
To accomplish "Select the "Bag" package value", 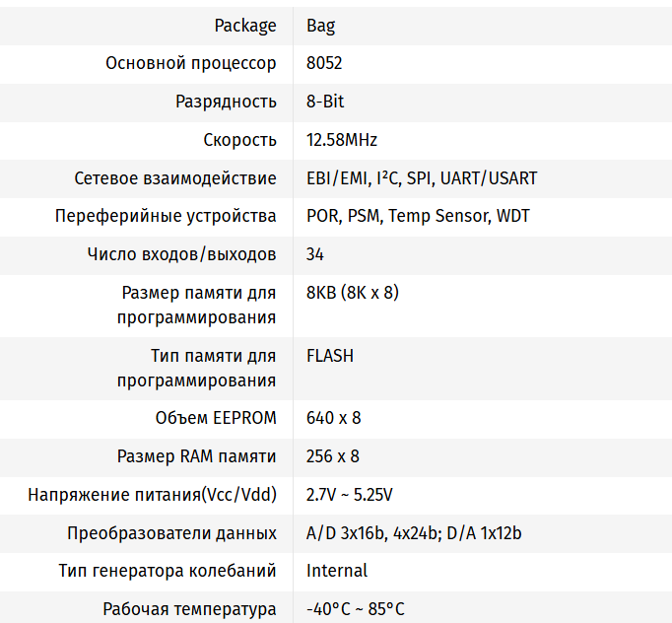I will [x=321, y=26].
